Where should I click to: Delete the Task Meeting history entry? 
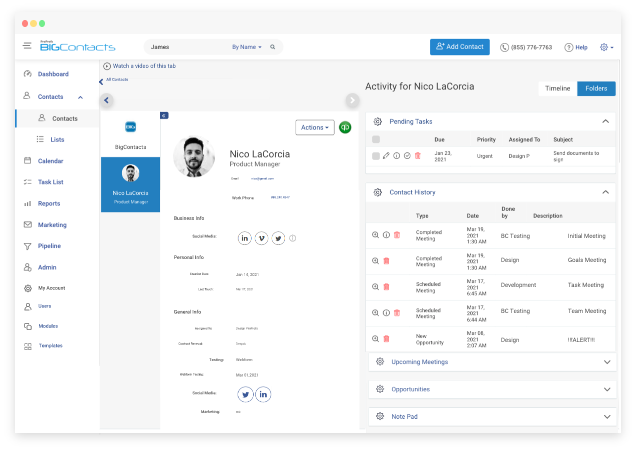point(387,287)
